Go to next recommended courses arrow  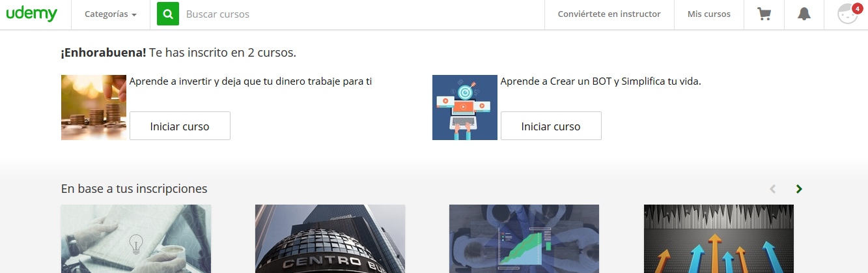(799, 189)
